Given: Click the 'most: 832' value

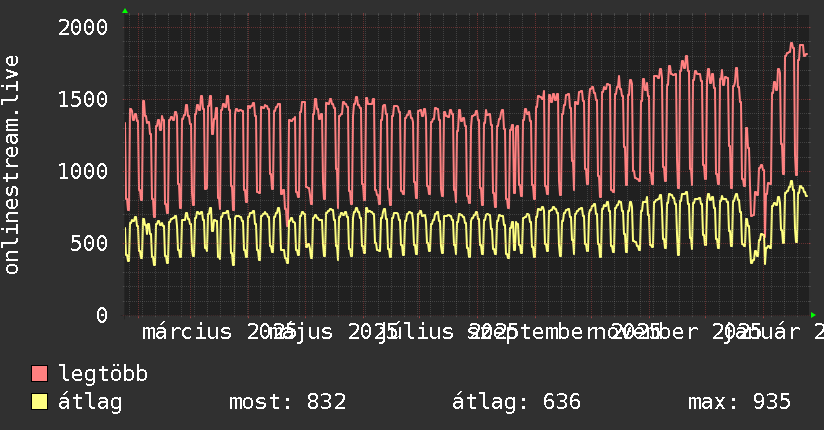Looking at the screenshot, I should pyautogui.click(x=287, y=402).
